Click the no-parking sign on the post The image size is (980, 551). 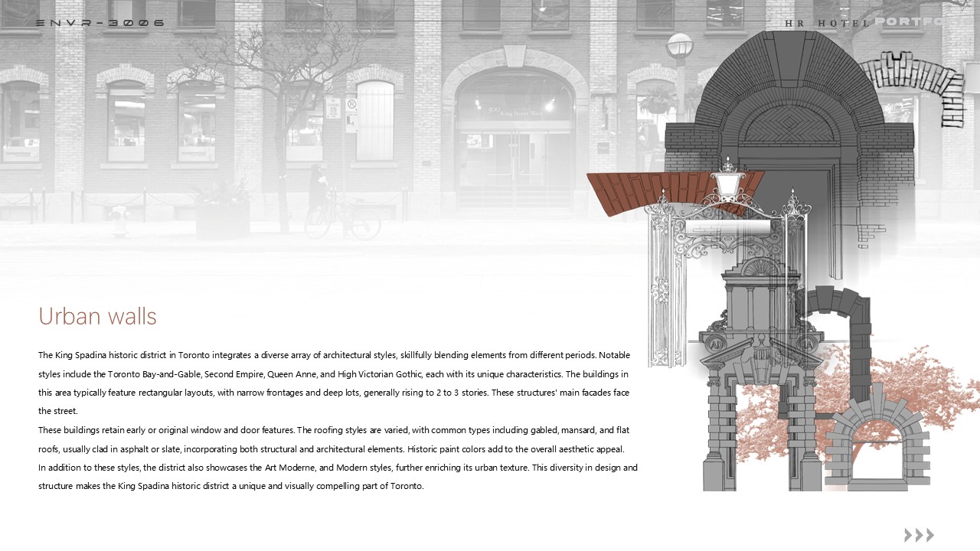[351, 105]
